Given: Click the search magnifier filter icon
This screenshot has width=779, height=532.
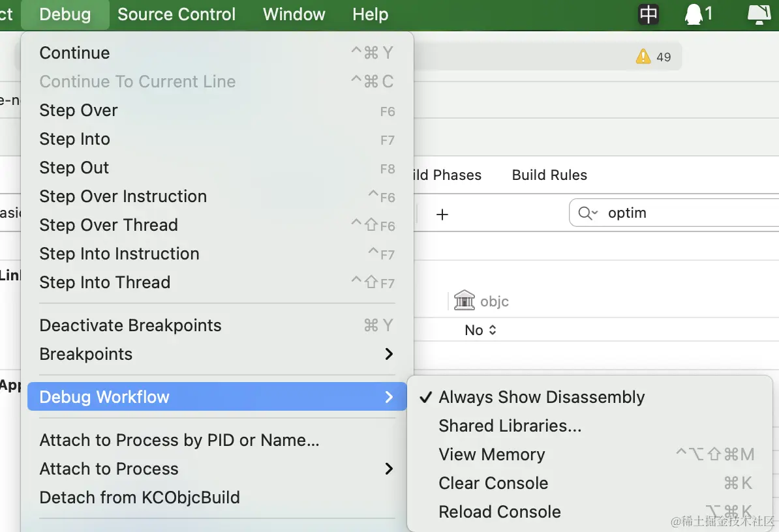Looking at the screenshot, I should tap(587, 213).
